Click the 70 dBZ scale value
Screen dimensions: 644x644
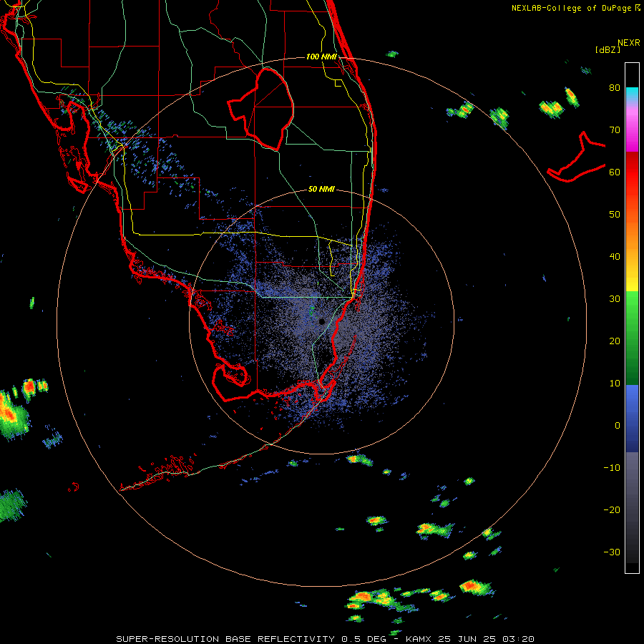[x=615, y=130]
